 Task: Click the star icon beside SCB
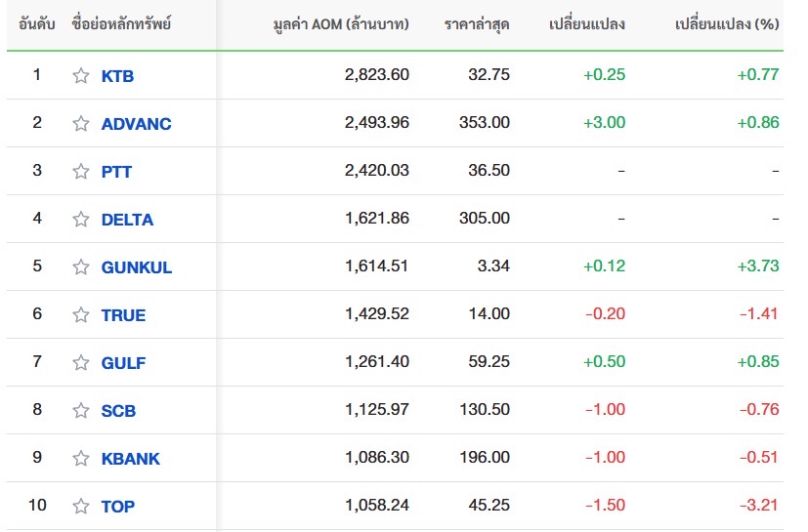80,410
